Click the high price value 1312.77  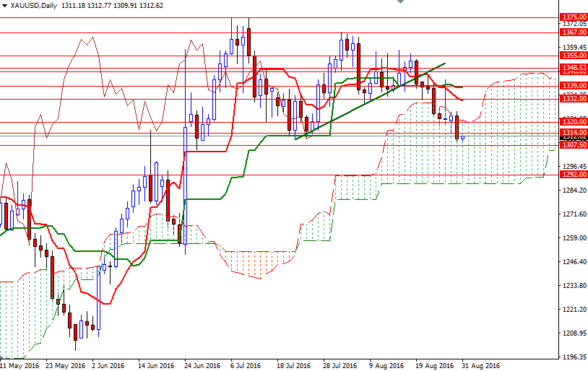[99, 6]
